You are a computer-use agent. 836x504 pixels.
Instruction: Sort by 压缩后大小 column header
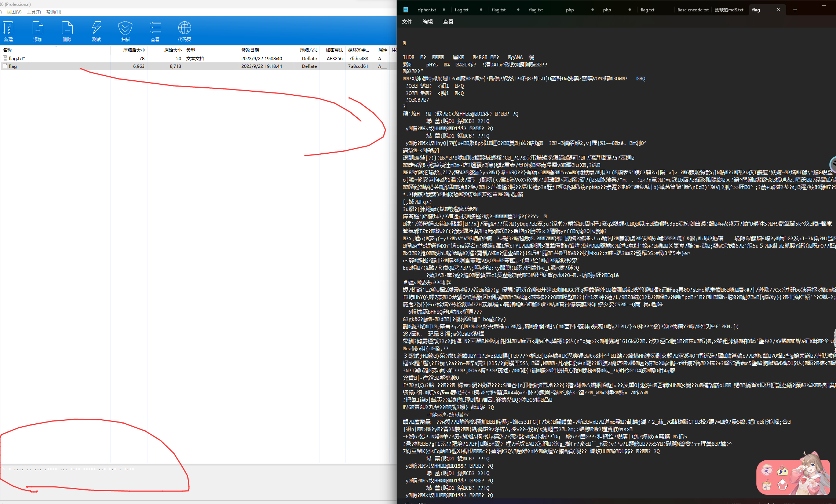(134, 50)
